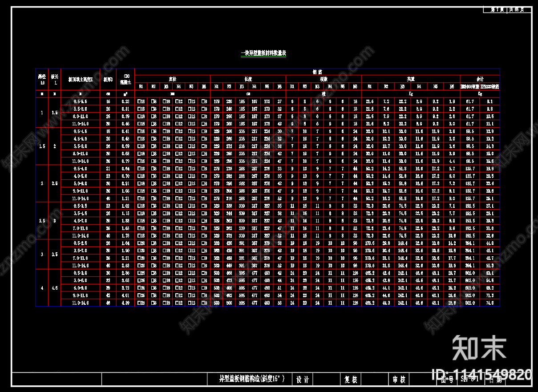Image resolution: width=538 pixels, height=392 pixels.
Task: Click the fill height cell 0.5-3.5
Action: click(x=81, y=206)
